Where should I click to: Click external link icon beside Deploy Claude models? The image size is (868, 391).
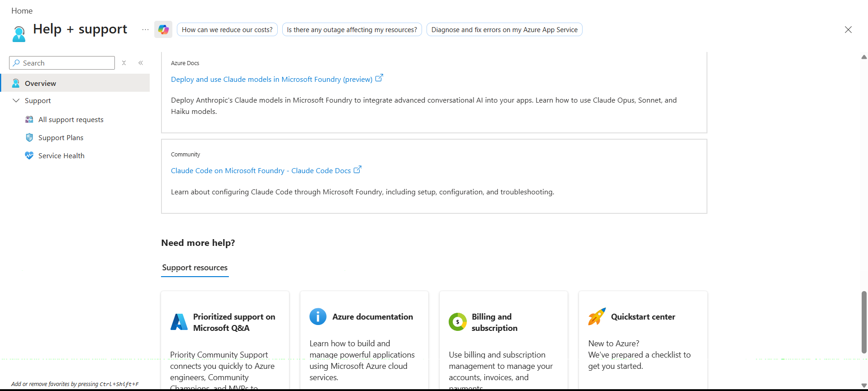pyautogui.click(x=379, y=78)
